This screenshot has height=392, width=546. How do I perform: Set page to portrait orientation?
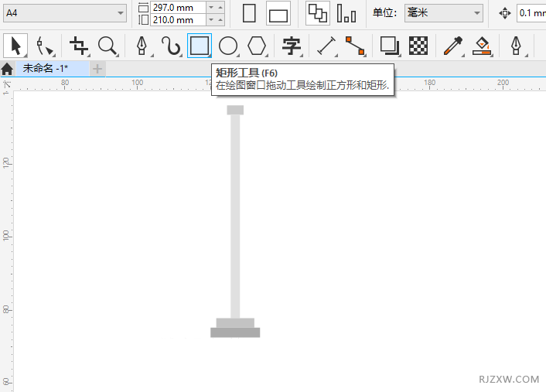tap(249, 13)
